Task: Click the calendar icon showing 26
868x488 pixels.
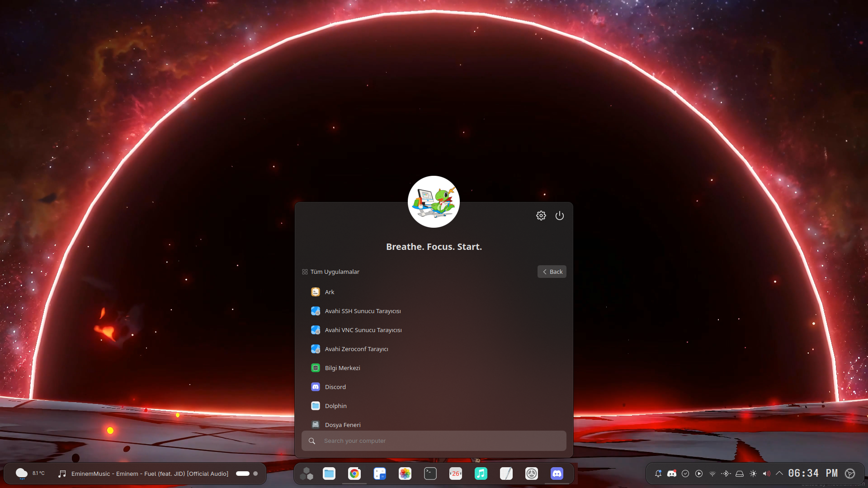Action: coord(456,474)
